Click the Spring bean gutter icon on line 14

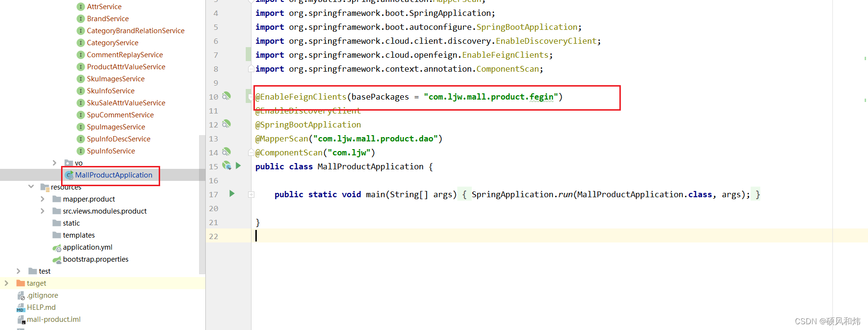226,152
